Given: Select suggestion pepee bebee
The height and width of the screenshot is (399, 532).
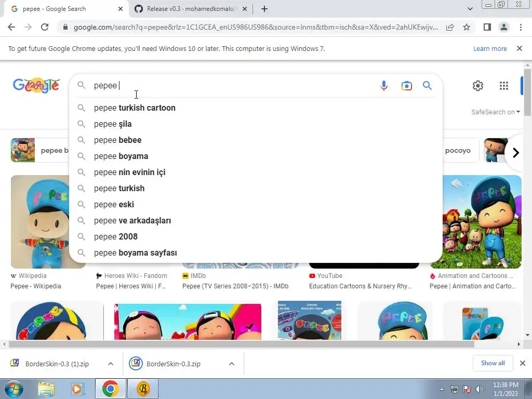Looking at the screenshot, I should tap(256, 140).
